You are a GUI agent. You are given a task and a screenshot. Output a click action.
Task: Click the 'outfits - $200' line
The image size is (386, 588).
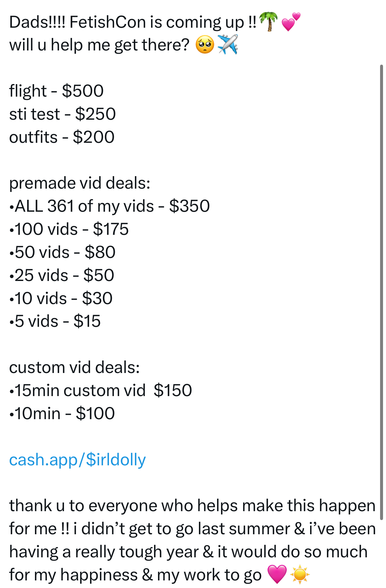62,137
